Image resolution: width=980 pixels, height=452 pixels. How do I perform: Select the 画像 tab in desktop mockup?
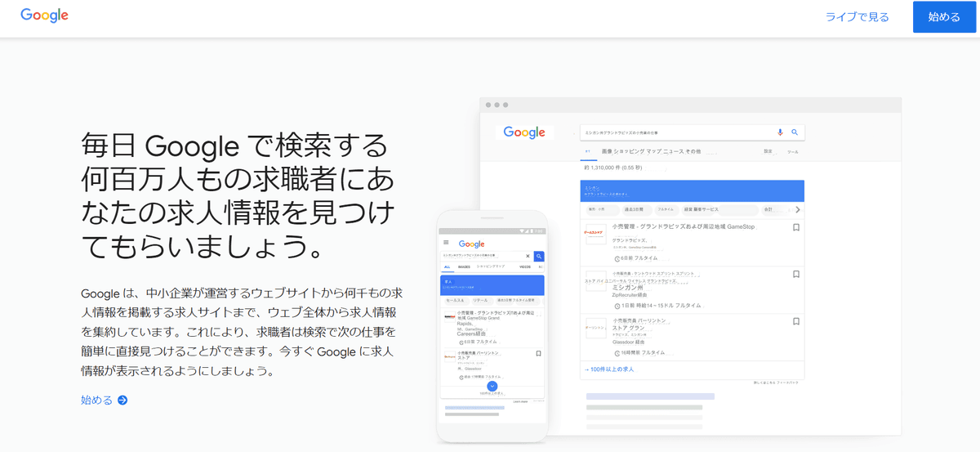point(606,151)
